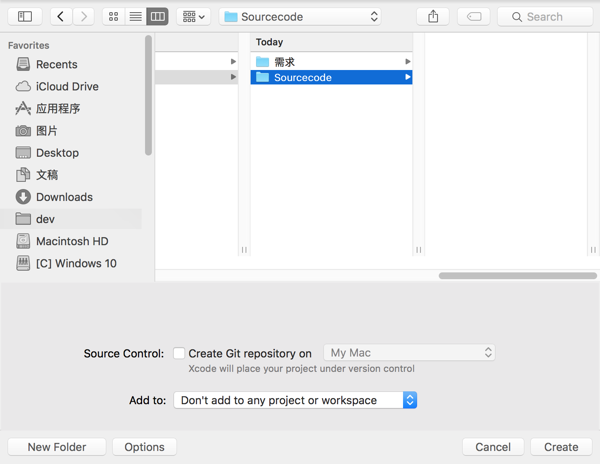Click the New Folder button
This screenshot has height=464, width=600.
[x=57, y=447]
